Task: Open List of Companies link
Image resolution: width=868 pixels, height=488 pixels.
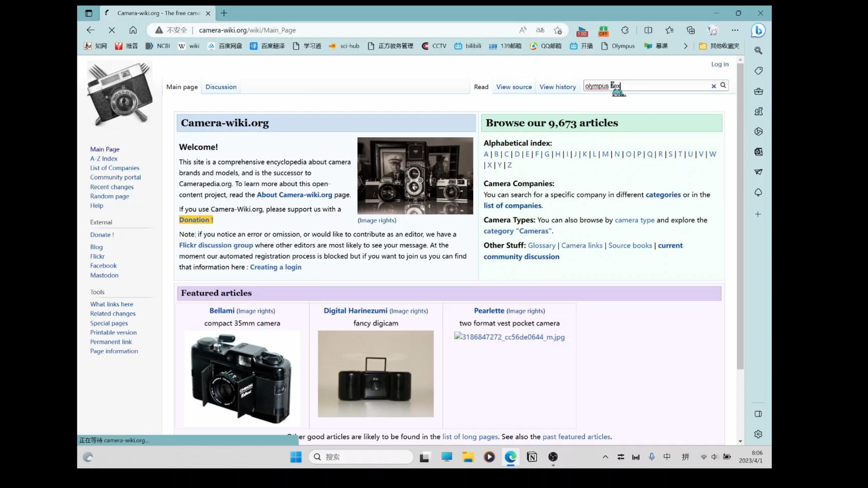Action: coord(114,168)
